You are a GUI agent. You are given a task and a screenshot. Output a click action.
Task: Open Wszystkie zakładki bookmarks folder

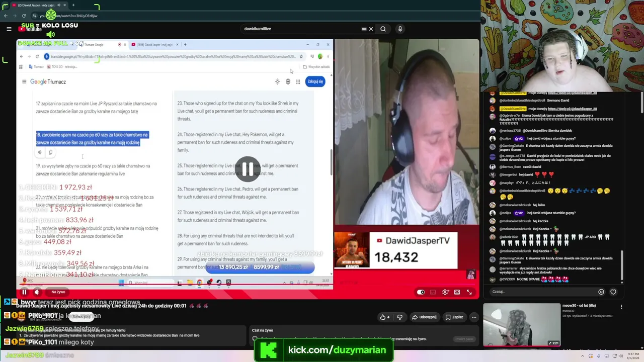click(x=317, y=67)
